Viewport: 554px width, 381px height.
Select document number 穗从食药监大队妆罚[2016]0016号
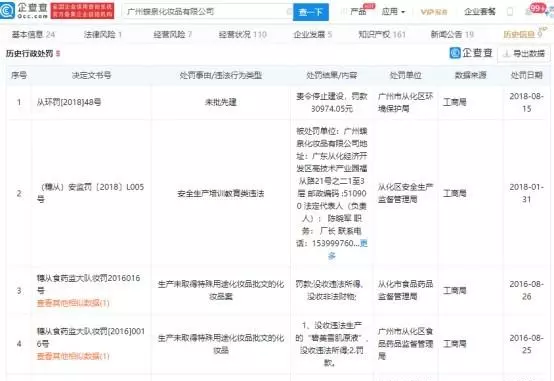pos(91,338)
